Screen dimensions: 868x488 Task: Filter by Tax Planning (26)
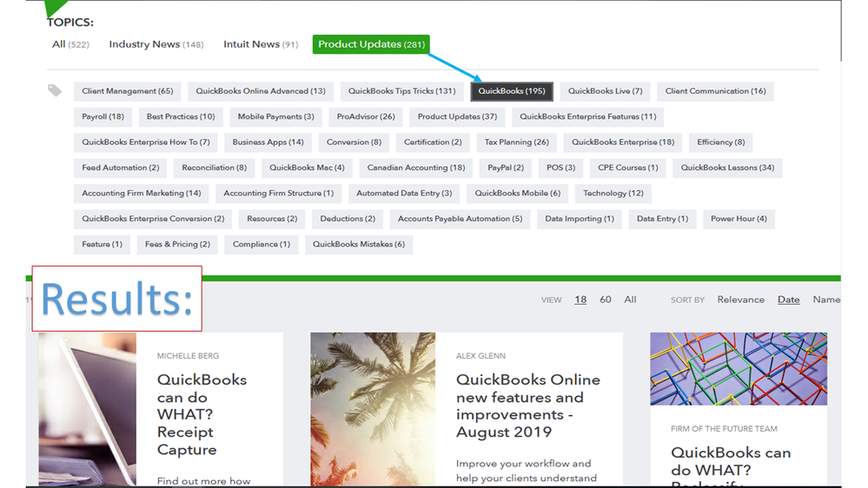tap(516, 142)
